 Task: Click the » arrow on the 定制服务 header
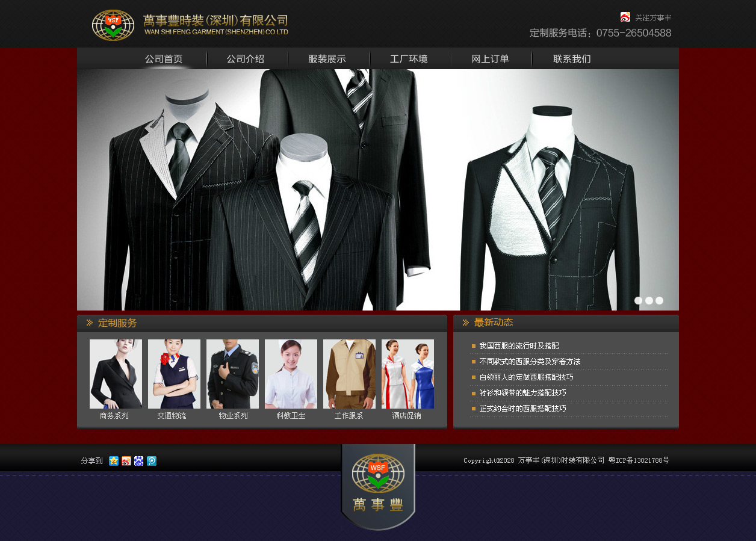(88, 323)
